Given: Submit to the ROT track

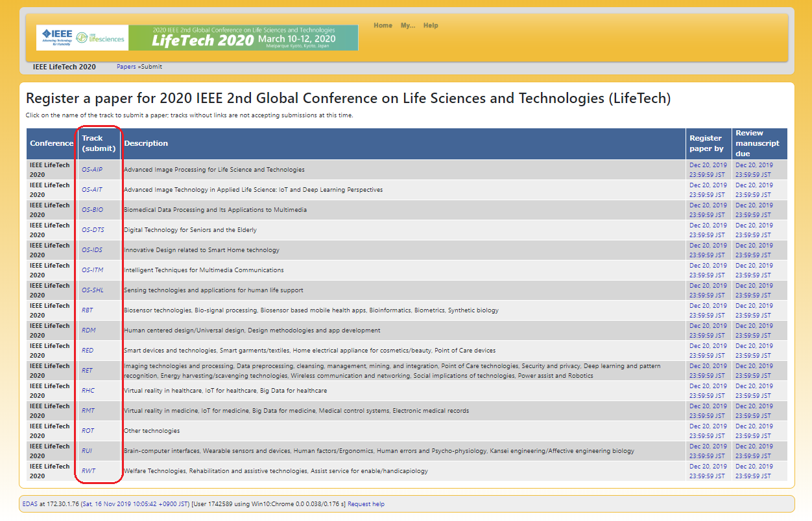Looking at the screenshot, I should tap(88, 431).
